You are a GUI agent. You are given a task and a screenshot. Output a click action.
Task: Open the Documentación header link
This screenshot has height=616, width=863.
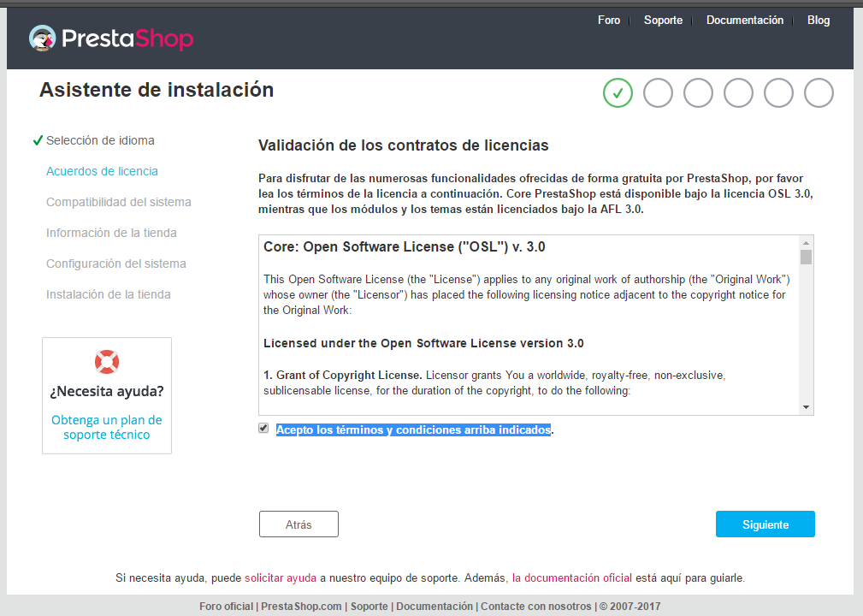(x=745, y=21)
